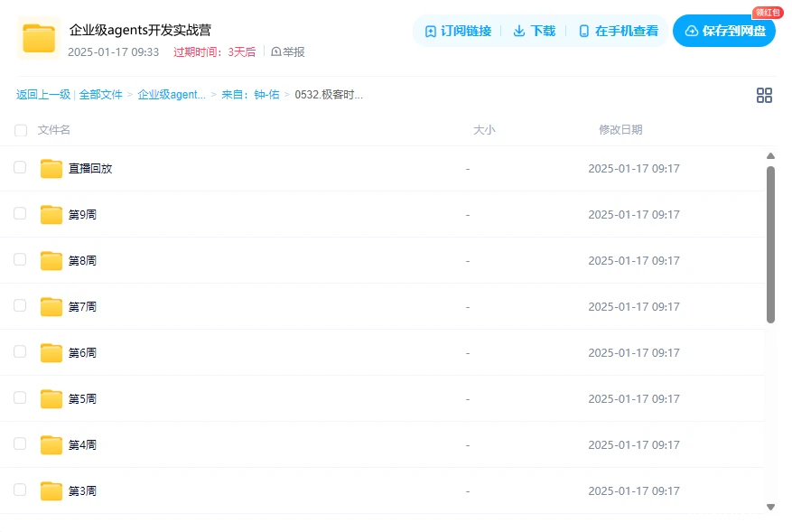Click scrollbar down arrow
This screenshot has height=532, width=792.
(770, 507)
